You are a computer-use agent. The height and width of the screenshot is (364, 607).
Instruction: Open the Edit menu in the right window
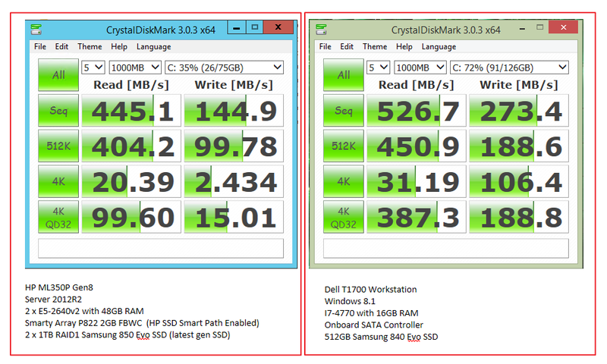point(347,46)
